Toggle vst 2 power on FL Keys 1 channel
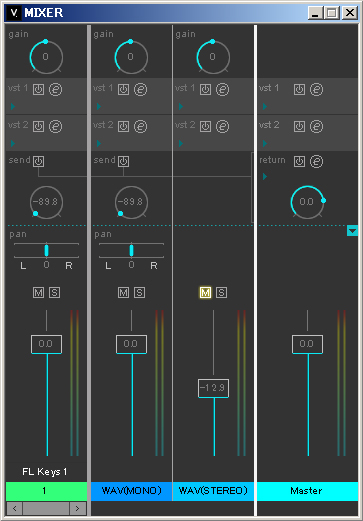Viewport: 363px width, 521px height. coord(38,126)
